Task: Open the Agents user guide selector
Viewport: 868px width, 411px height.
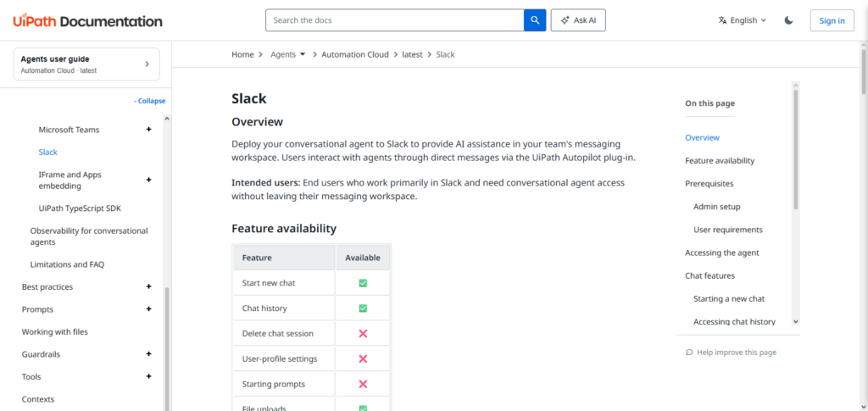Action: click(x=87, y=64)
